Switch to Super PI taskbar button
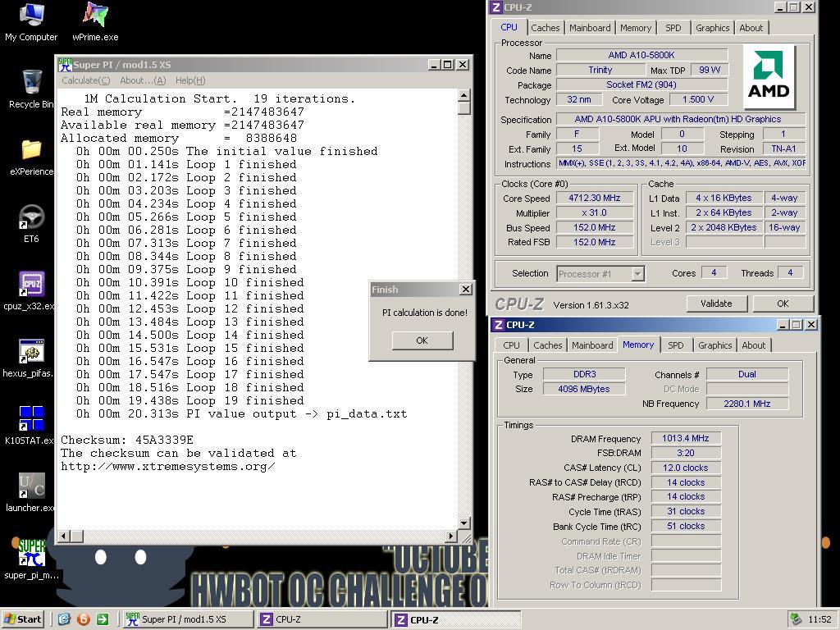Viewport: 840px width, 630px height. [188, 619]
